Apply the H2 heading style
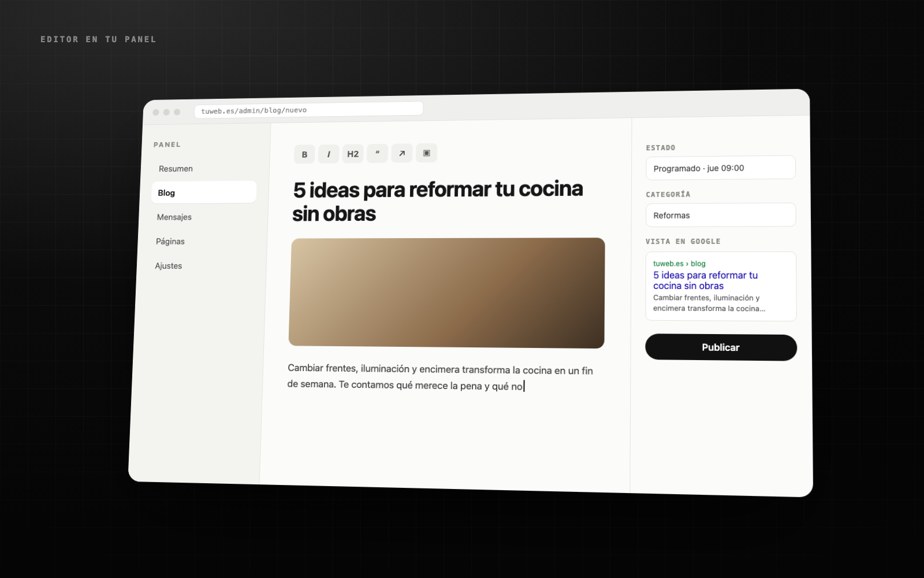 click(353, 154)
